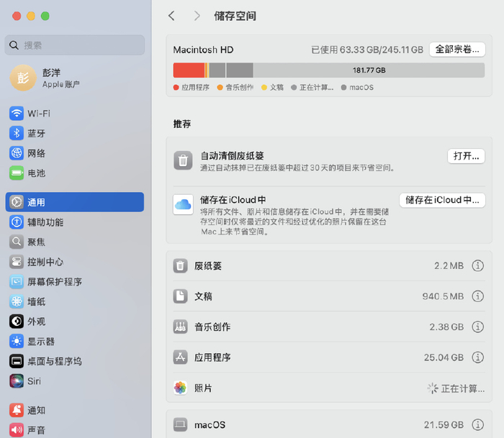Open 墙纸 wallpaper settings
Screen dimensions: 504x438
(x=75, y=301)
